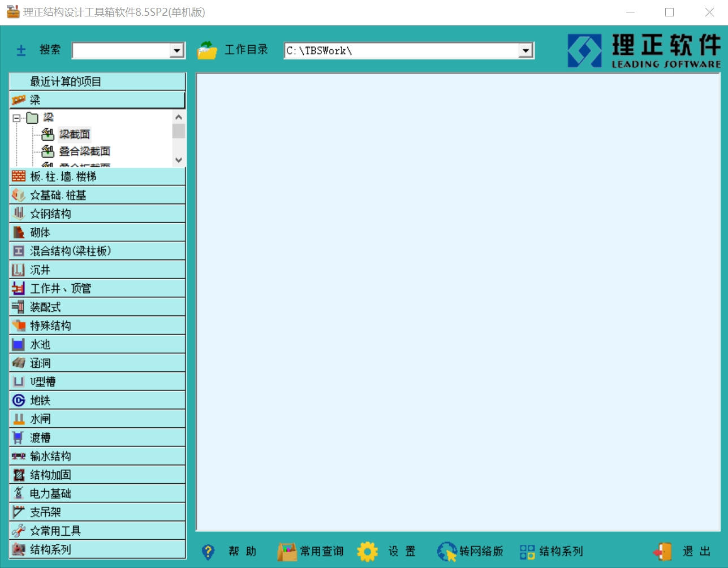Screen dimensions: 728x568
Task: Open 设置 settings button
Action: (387, 551)
